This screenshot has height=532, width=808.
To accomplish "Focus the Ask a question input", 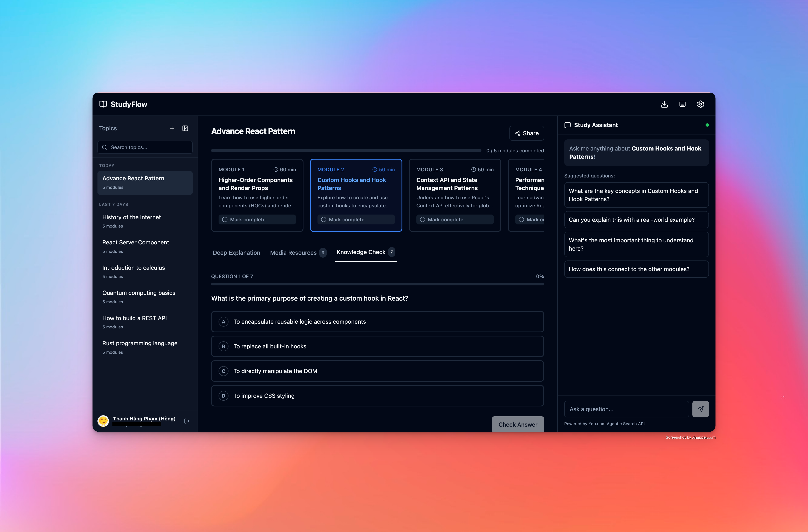I will pos(626,409).
